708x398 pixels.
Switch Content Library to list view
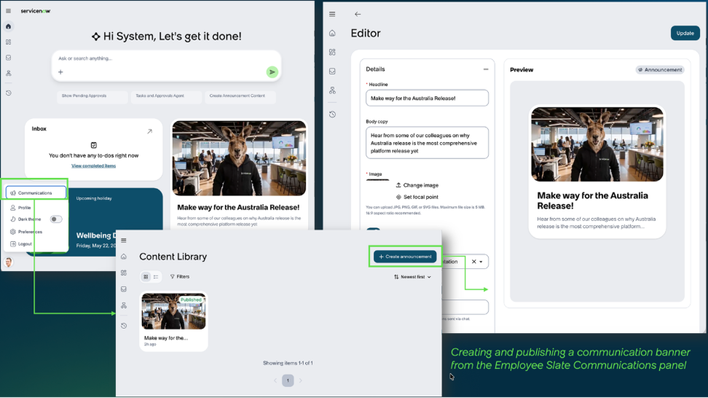[x=156, y=276]
